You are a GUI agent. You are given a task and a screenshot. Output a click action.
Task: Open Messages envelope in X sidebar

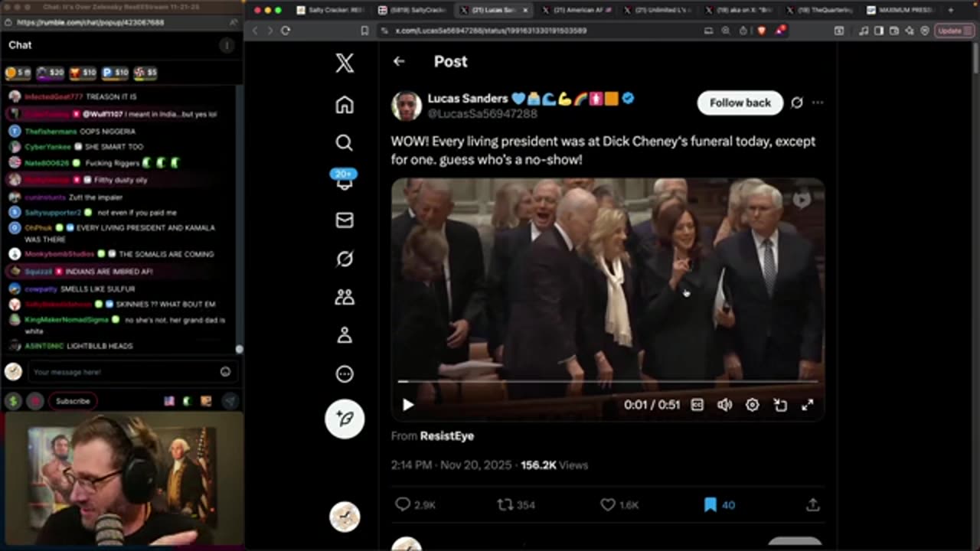click(x=345, y=220)
